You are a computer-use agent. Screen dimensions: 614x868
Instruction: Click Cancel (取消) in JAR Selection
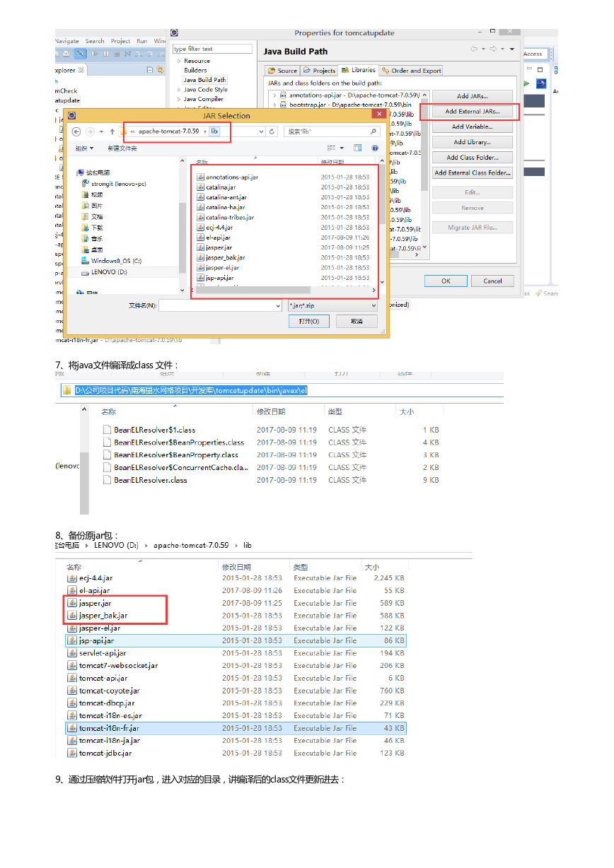(x=357, y=321)
